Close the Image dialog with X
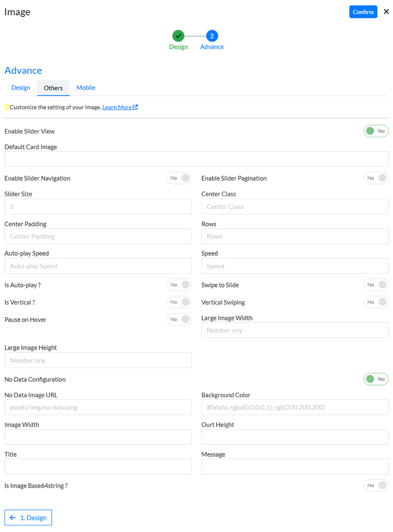393x532 pixels. [386, 12]
